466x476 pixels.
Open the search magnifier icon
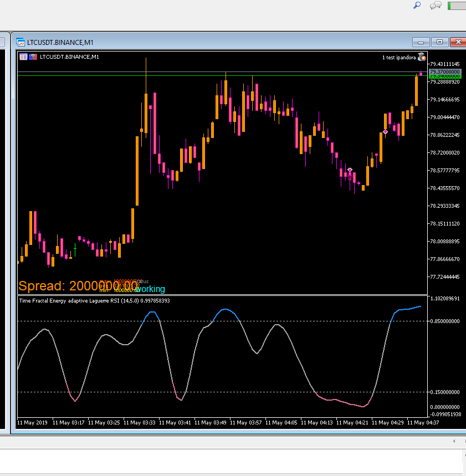tap(417, 5)
